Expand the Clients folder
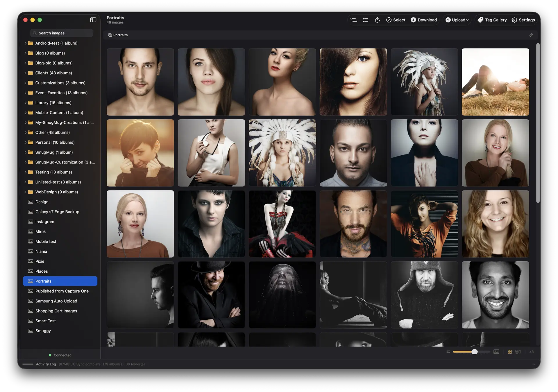558x392 pixels. click(26, 73)
